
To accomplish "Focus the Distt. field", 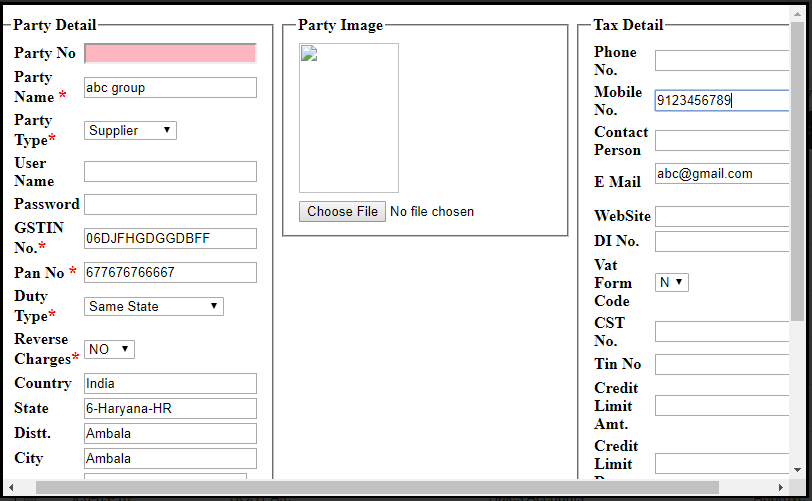I will pyautogui.click(x=170, y=433).
